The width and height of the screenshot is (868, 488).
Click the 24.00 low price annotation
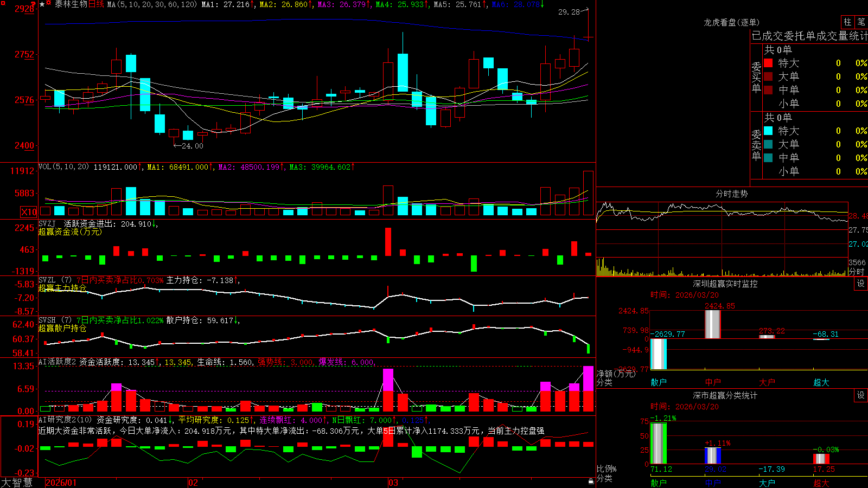click(x=192, y=146)
